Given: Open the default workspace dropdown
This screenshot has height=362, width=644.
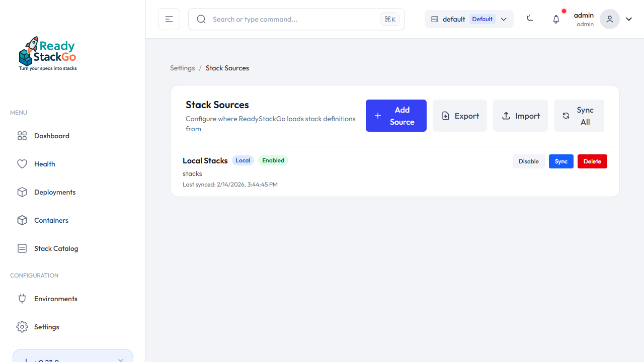Looking at the screenshot, I should pos(468,19).
